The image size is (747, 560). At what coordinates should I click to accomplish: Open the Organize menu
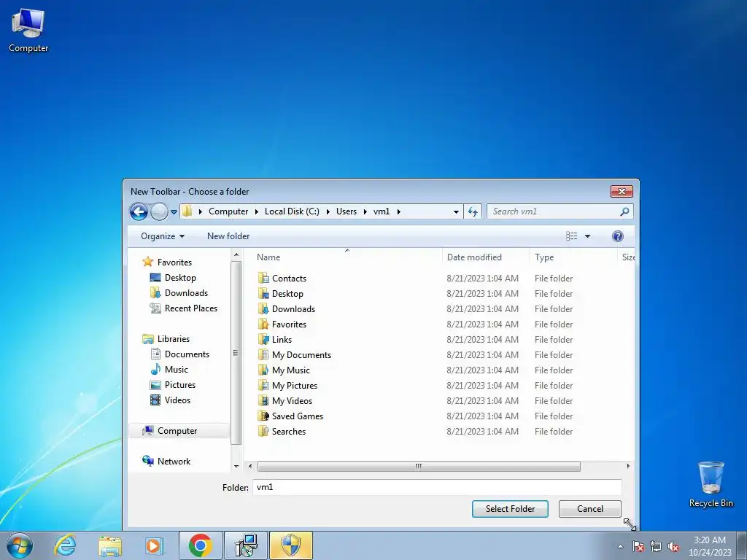(x=163, y=236)
